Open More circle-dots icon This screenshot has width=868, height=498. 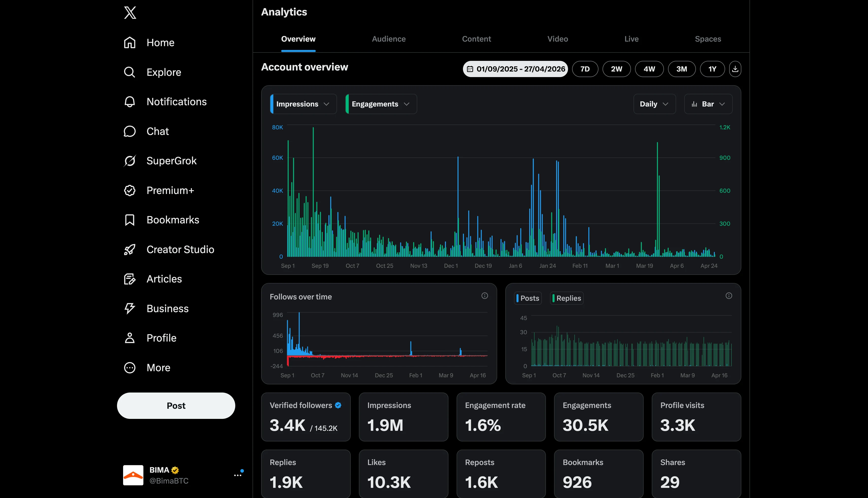coord(130,368)
